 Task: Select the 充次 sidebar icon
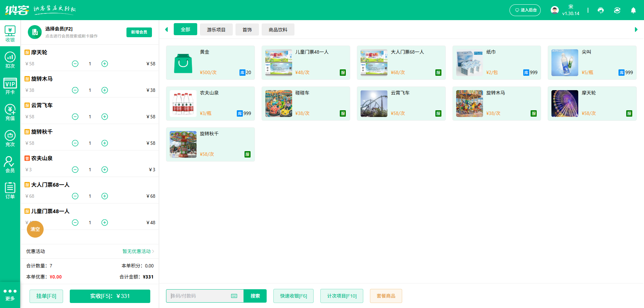click(x=10, y=138)
